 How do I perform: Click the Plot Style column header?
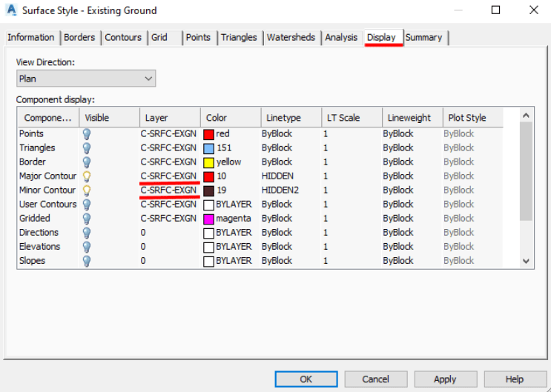pyautogui.click(x=473, y=118)
